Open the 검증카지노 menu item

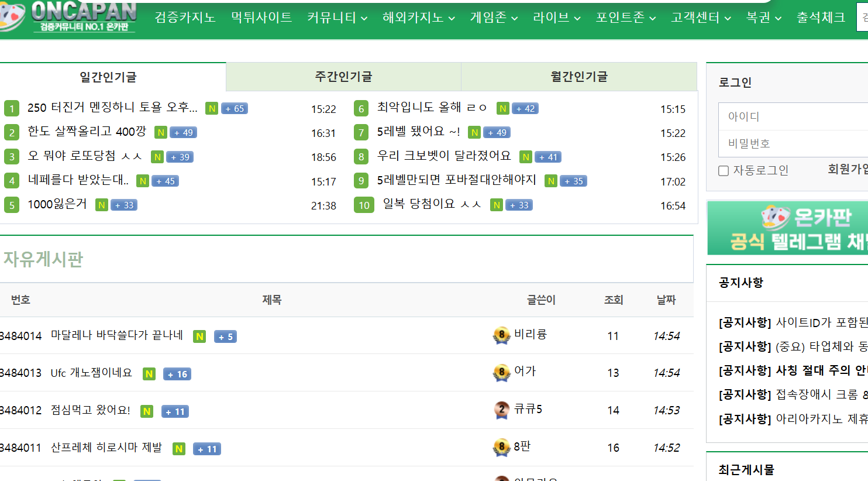coord(185,18)
